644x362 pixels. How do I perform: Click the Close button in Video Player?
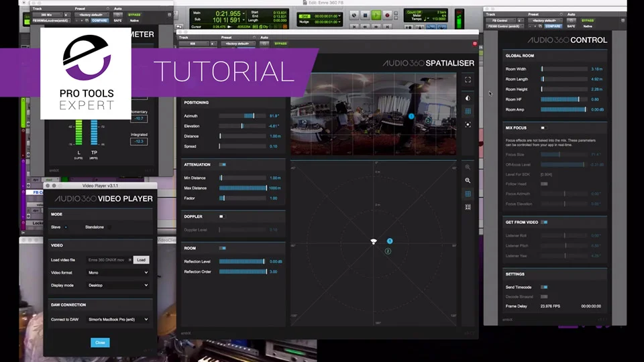(100, 343)
